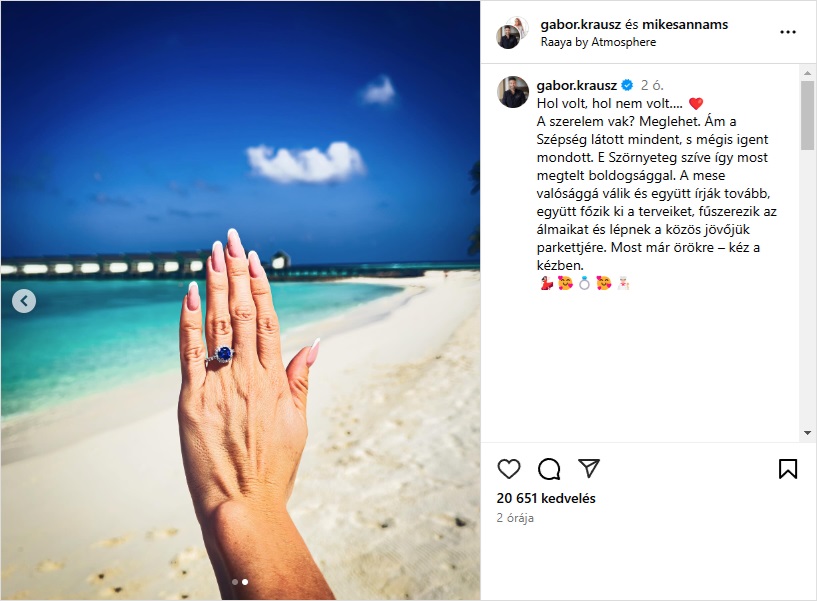Image resolution: width=817 pixels, height=601 pixels.
Task: Open mikesannams profile link
Action: (x=685, y=24)
